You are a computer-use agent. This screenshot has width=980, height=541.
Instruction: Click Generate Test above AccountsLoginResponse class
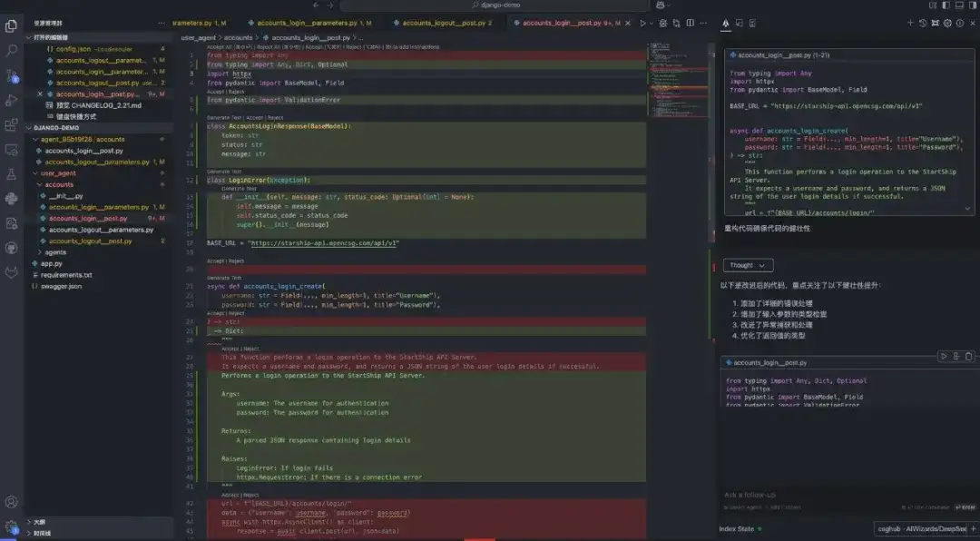(224, 118)
